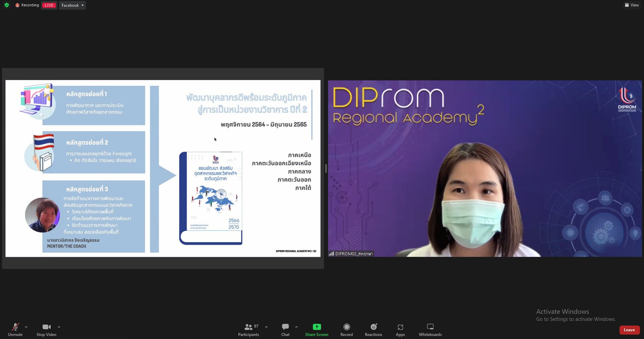The width and height of the screenshot is (644, 339).
Task: Click the green Share Screen icon
Action: coord(317,327)
